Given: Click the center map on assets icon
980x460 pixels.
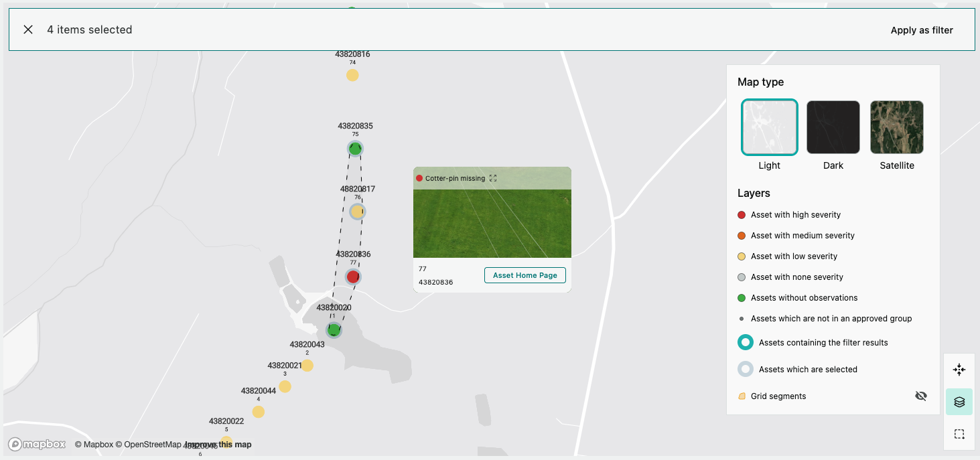Looking at the screenshot, I should point(959,370).
